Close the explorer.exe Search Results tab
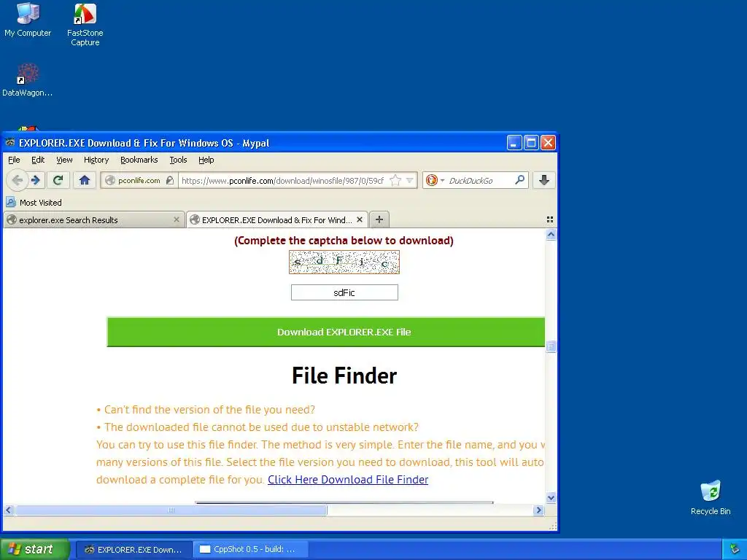Image resolution: width=747 pixels, height=560 pixels. pyautogui.click(x=177, y=219)
